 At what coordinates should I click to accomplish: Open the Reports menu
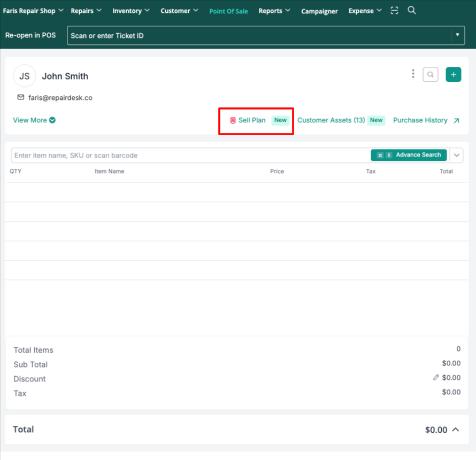click(x=274, y=11)
